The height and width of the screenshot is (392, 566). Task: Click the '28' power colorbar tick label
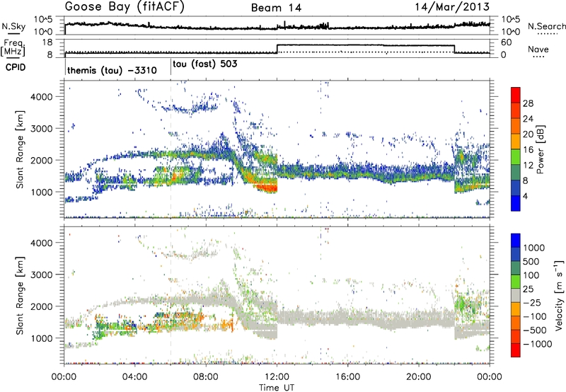pos(528,103)
